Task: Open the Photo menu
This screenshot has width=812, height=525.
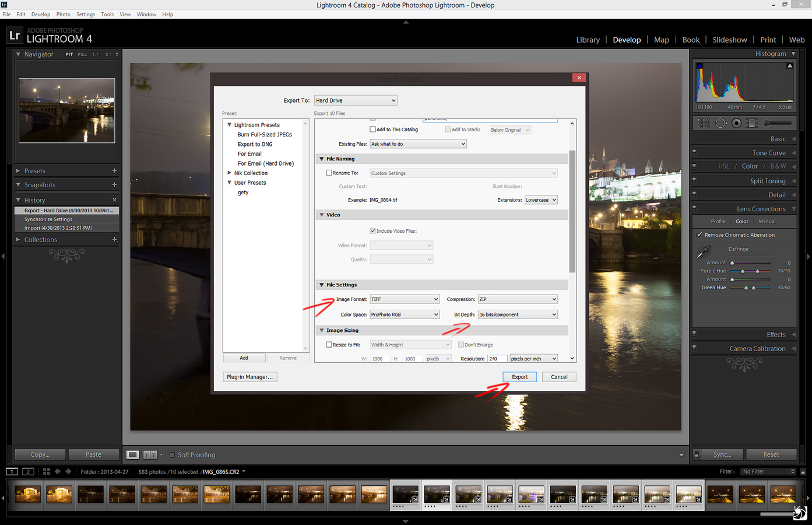Action: 63,14
